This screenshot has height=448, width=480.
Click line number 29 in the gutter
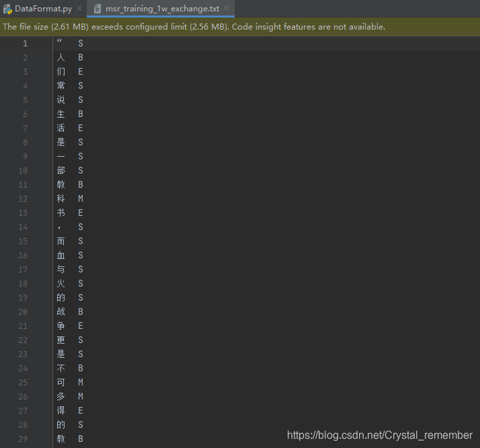pyautogui.click(x=23, y=439)
